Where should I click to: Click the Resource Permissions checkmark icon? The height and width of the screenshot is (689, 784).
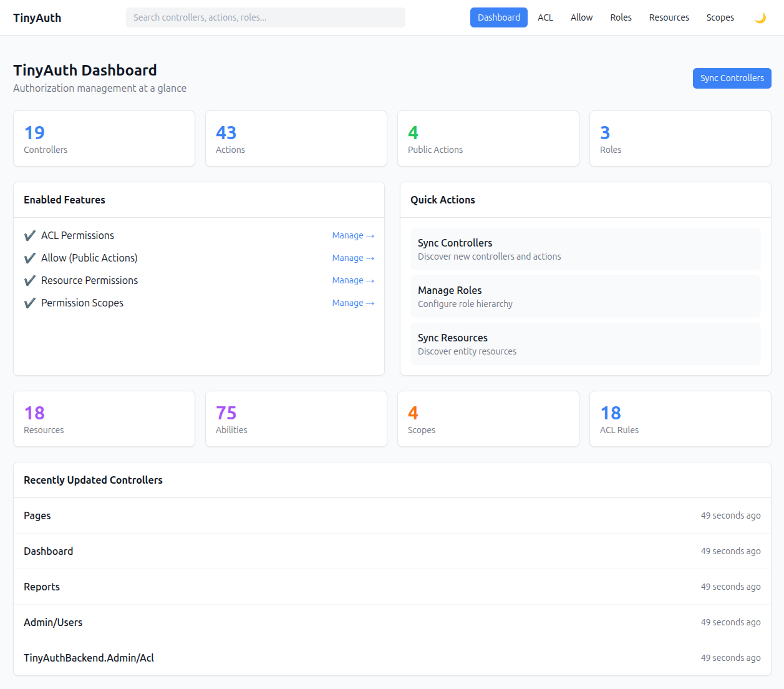point(29,281)
